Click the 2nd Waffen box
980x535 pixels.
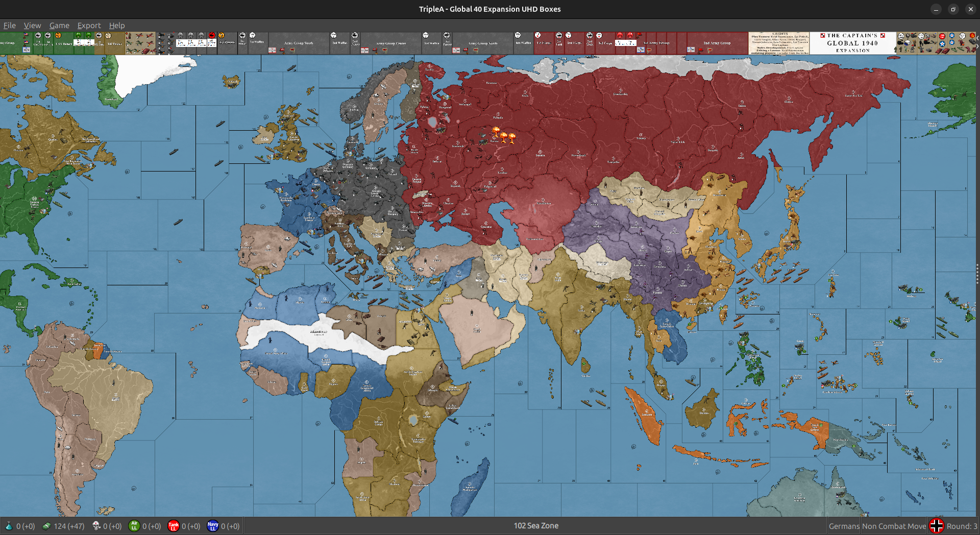tap(339, 43)
